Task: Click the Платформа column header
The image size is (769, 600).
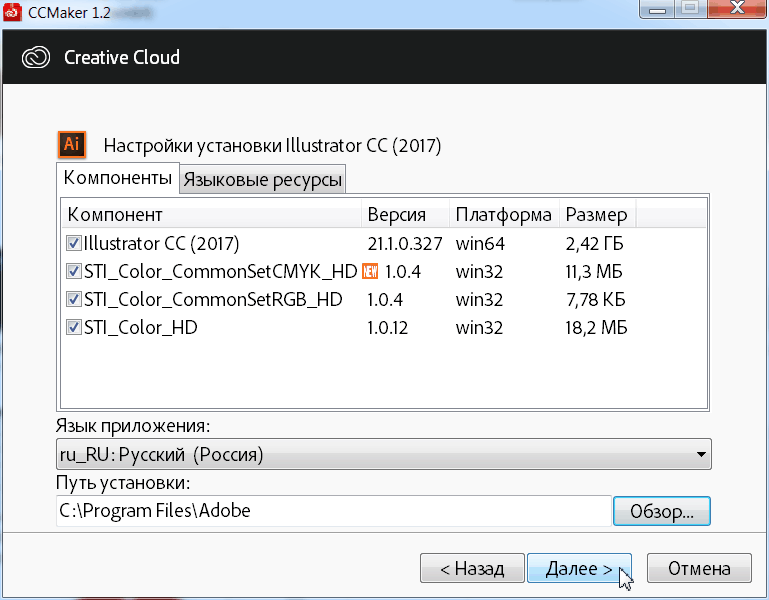Action: tap(504, 215)
